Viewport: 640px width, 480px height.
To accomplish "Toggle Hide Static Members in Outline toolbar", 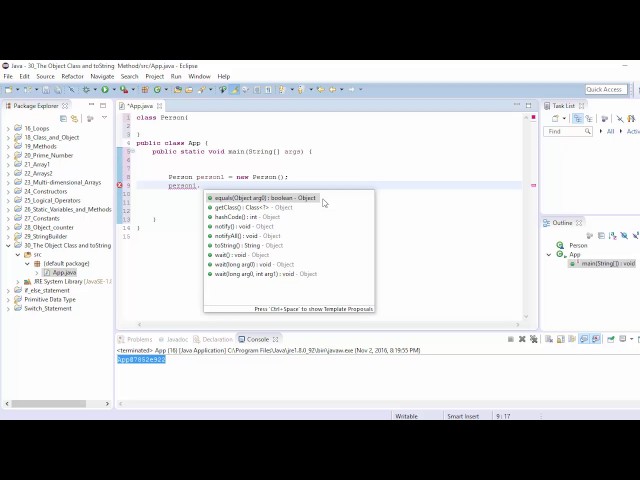I will coord(636,236).
